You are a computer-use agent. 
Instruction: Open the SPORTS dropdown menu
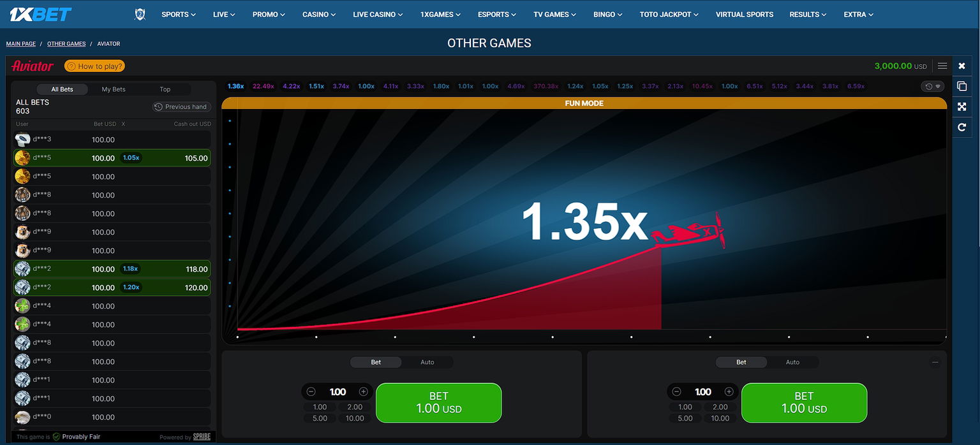178,14
